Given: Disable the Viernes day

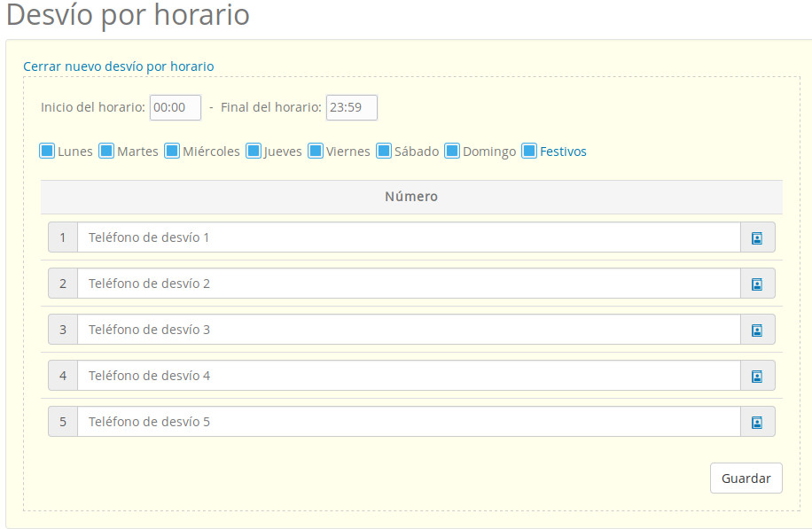Looking at the screenshot, I should [315, 151].
